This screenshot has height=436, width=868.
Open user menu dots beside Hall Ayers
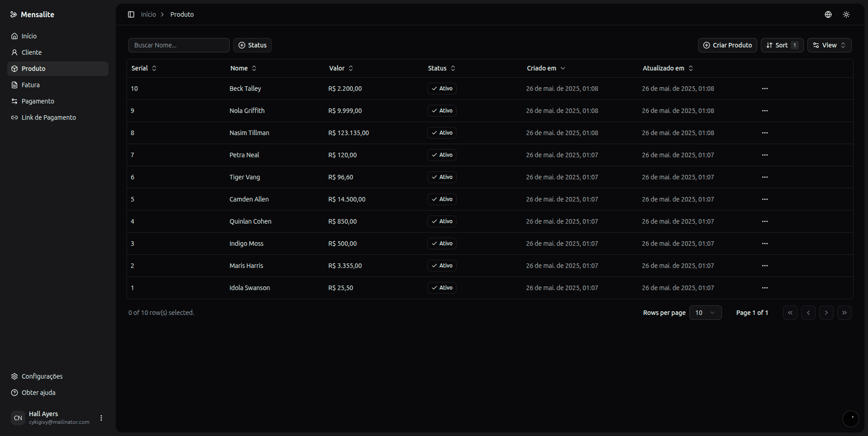click(101, 418)
